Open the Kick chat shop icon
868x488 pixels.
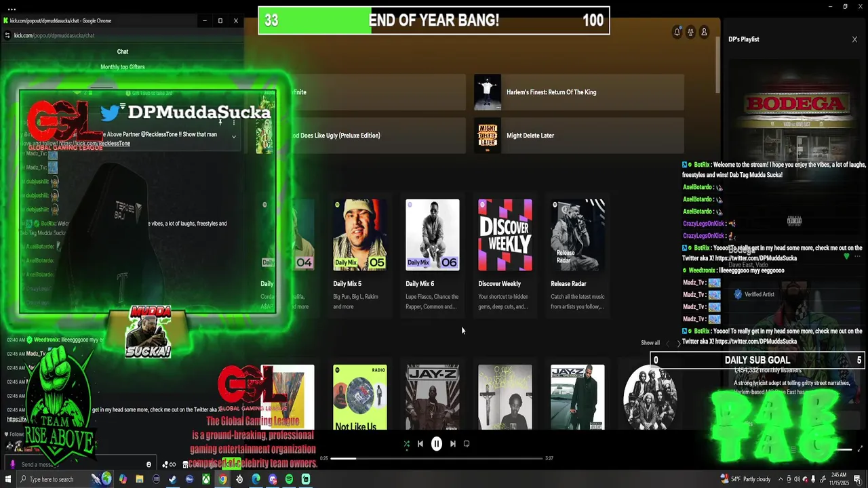(x=185, y=464)
